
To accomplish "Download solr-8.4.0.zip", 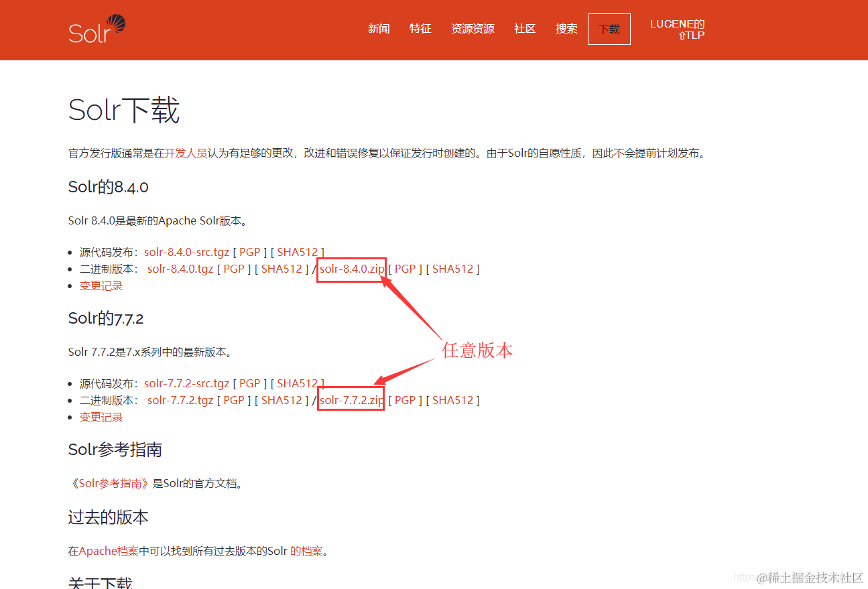I will (x=352, y=269).
